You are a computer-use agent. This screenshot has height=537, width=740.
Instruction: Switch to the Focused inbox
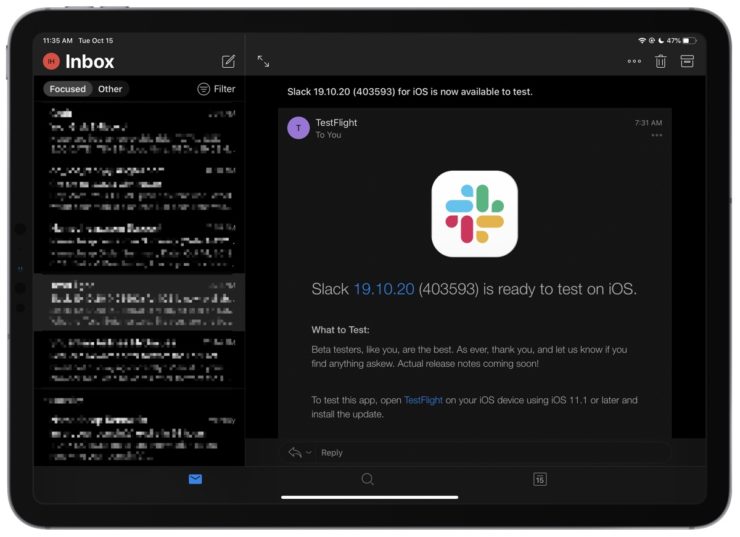pos(67,89)
